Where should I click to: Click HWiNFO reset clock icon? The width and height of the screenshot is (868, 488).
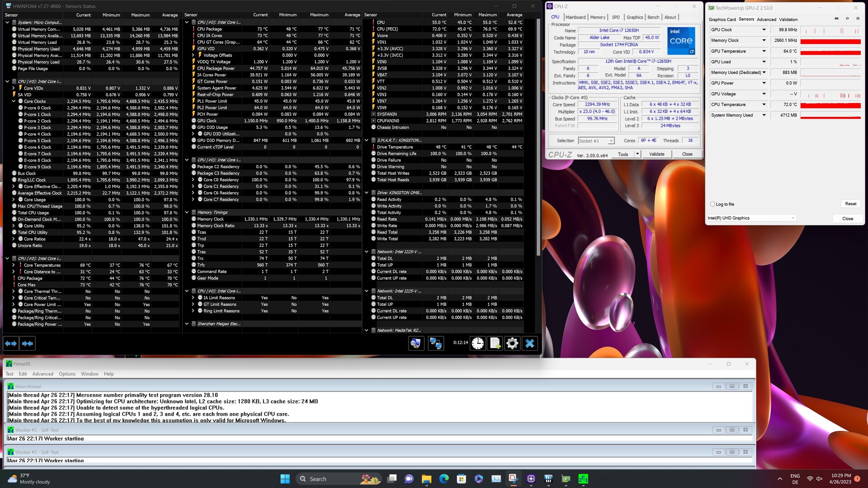tap(477, 344)
